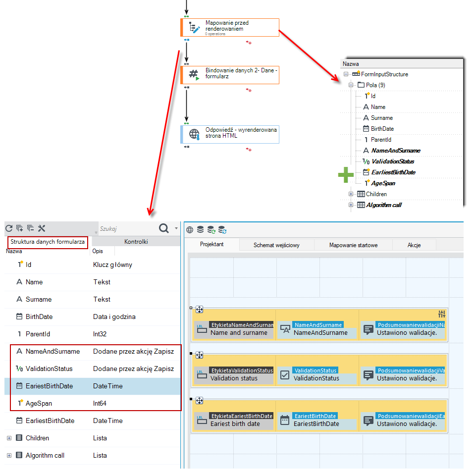Open the search options dropdown arrow

click(x=176, y=228)
